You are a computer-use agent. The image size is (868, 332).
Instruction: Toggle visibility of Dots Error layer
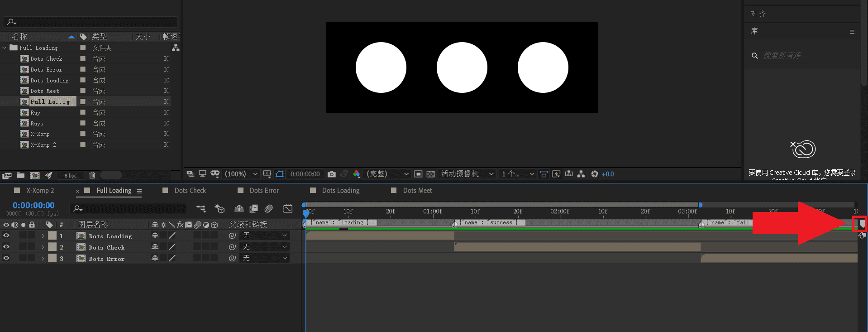click(6, 258)
